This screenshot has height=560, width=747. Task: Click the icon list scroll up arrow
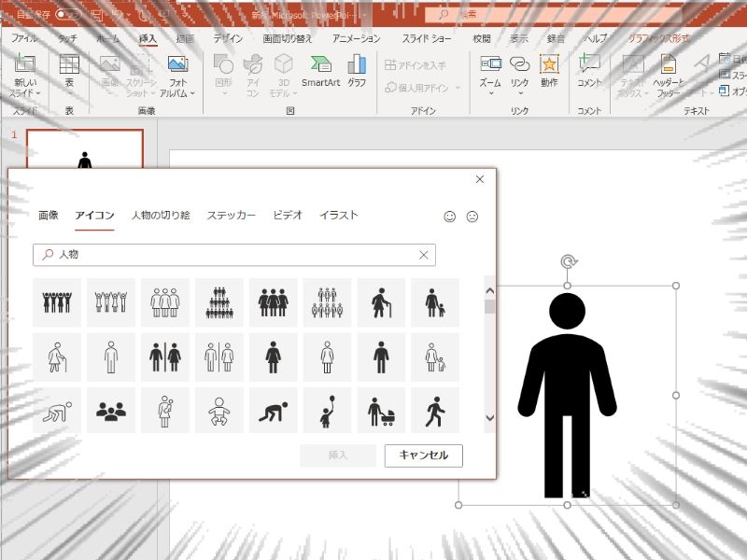tap(489, 290)
